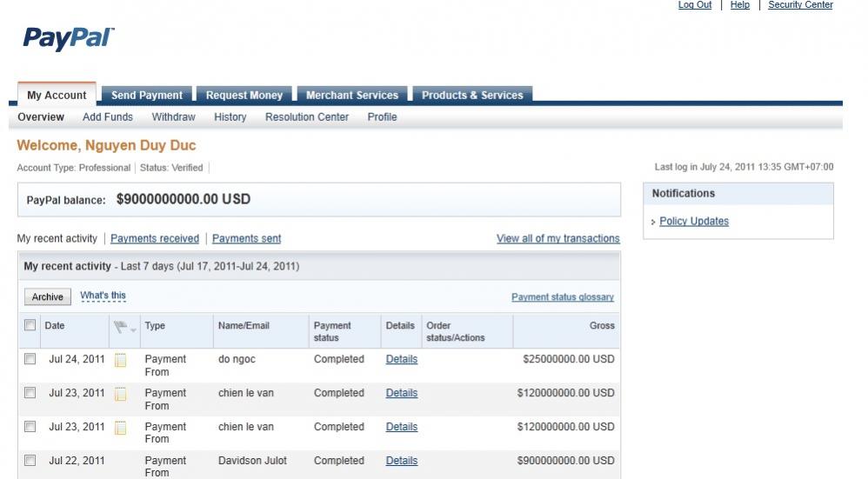Select the Overview submenu item
The height and width of the screenshot is (479, 868).
[41, 117]
